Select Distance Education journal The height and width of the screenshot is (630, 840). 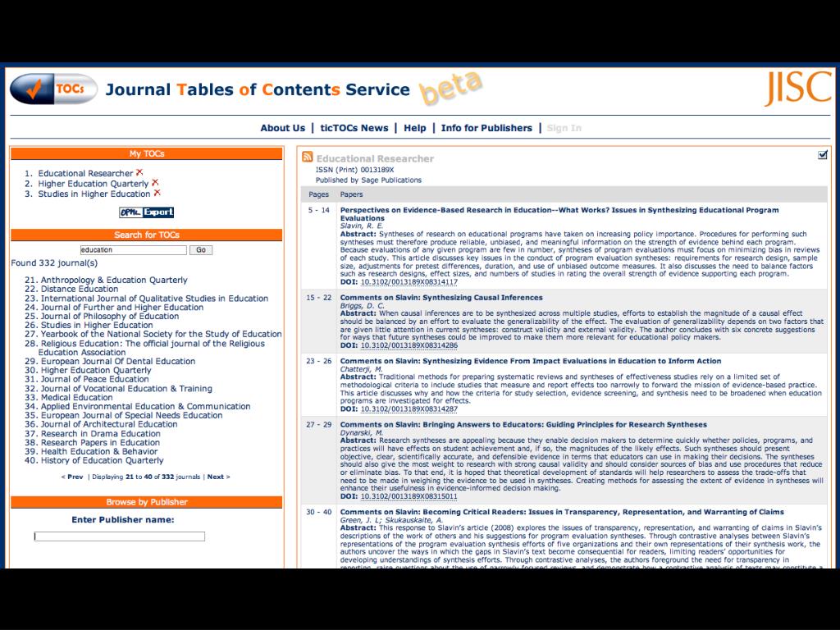[80, 290]
